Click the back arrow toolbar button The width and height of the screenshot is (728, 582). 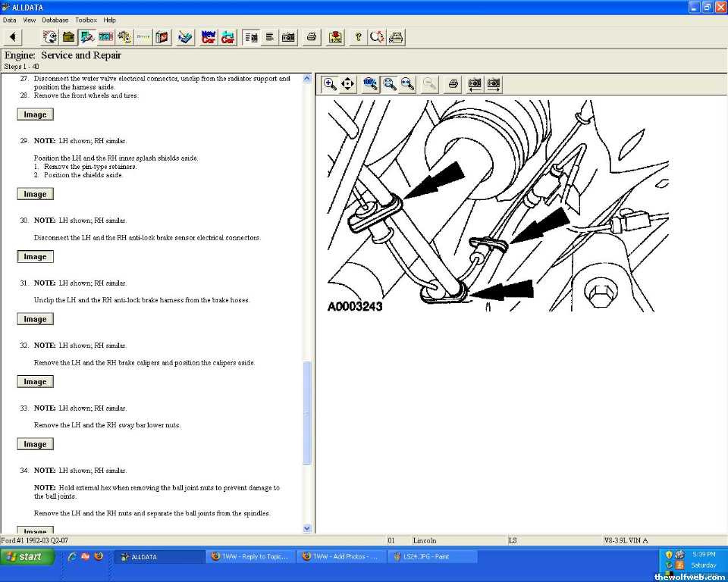13,37
